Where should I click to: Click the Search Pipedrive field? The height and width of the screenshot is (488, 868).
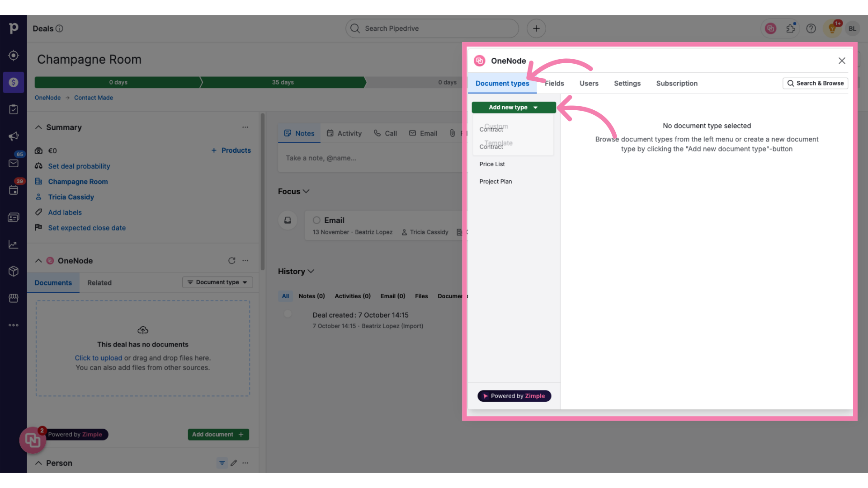tap(432, 28)
